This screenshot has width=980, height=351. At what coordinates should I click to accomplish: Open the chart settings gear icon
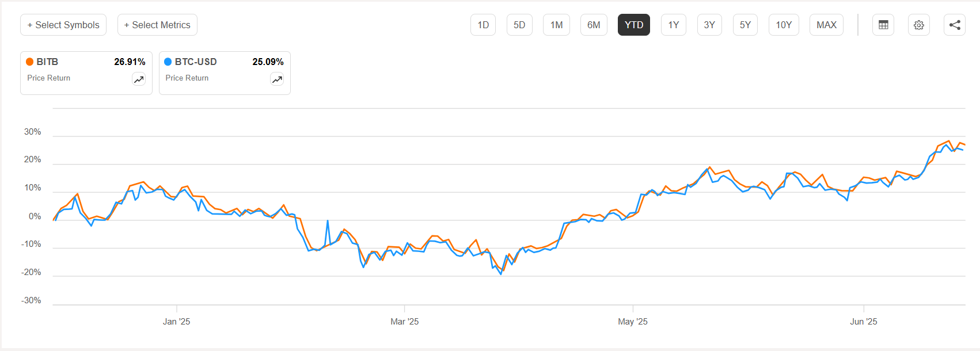tap(918, 25)
